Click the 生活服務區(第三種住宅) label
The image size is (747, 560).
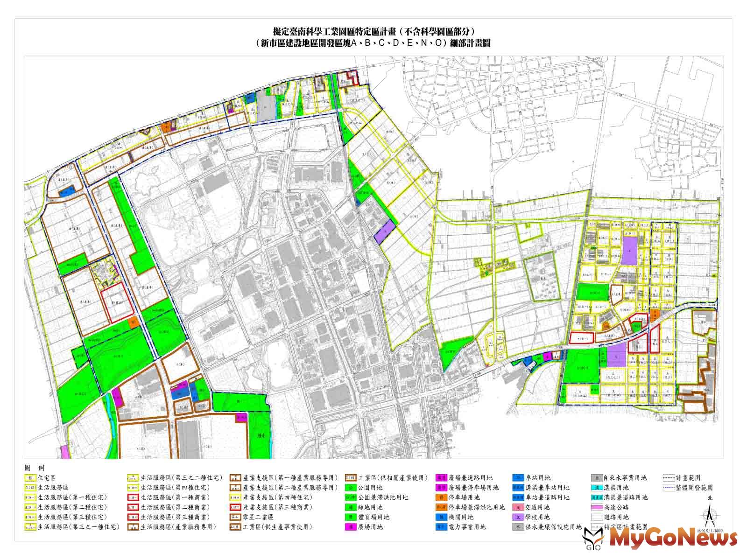72,517
